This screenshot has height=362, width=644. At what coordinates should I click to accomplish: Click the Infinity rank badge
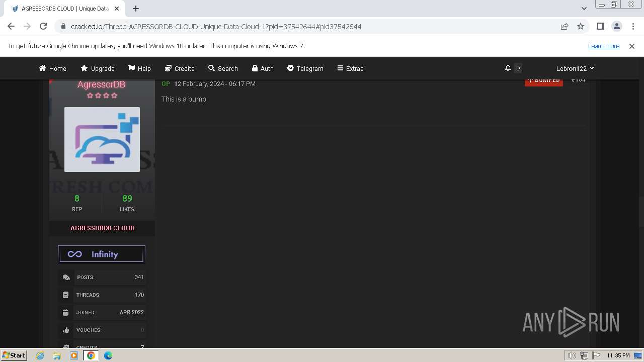pyautogui.click(x=102, y=254)
